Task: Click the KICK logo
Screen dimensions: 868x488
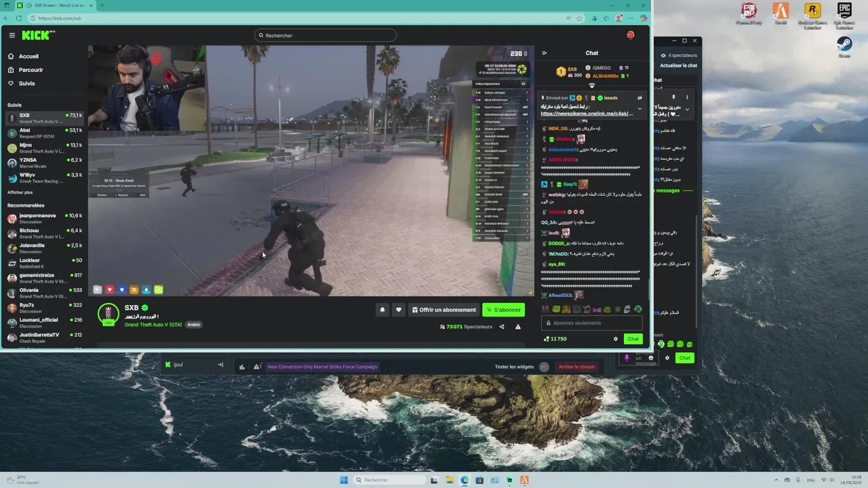Action: (x=38, y=35)
